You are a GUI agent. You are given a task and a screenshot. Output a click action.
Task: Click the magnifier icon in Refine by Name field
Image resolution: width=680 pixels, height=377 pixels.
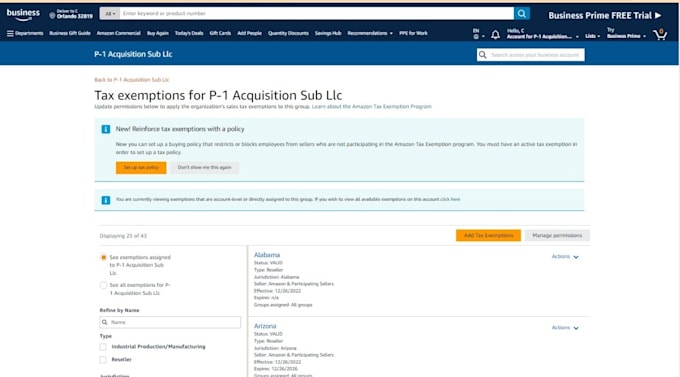point(105,322)
